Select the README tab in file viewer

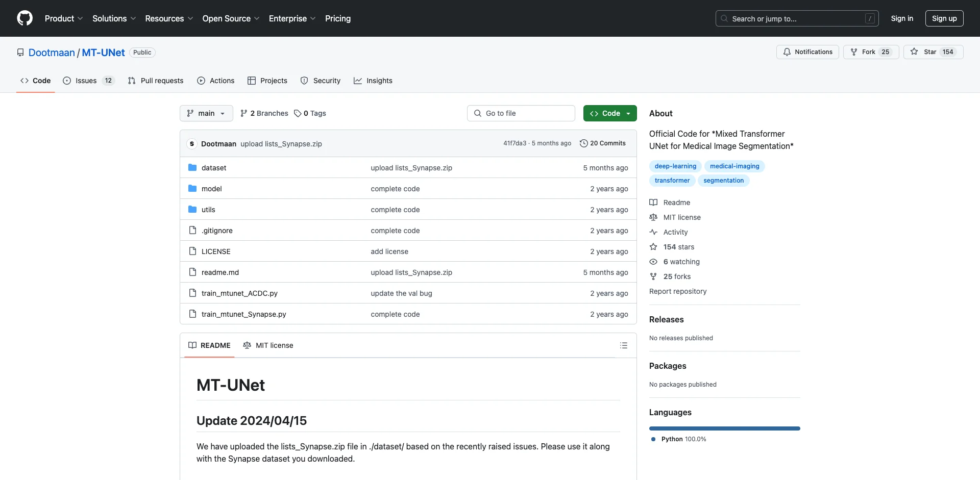[209, 345]
